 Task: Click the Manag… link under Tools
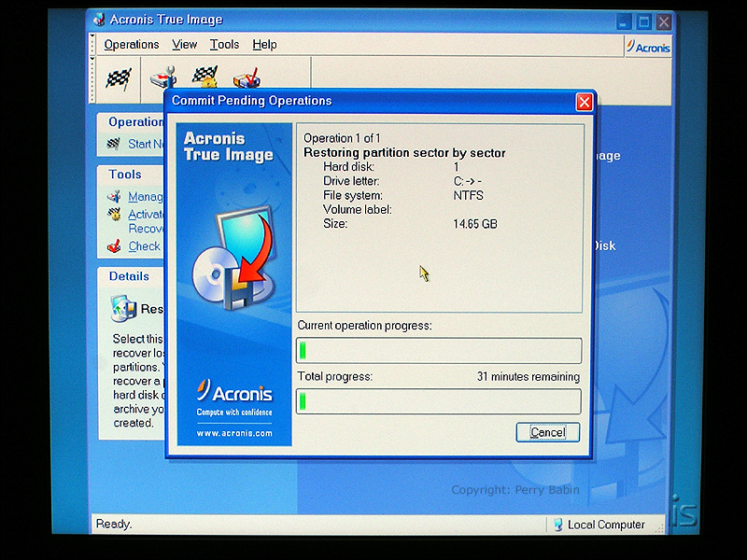tap(146, 197)
